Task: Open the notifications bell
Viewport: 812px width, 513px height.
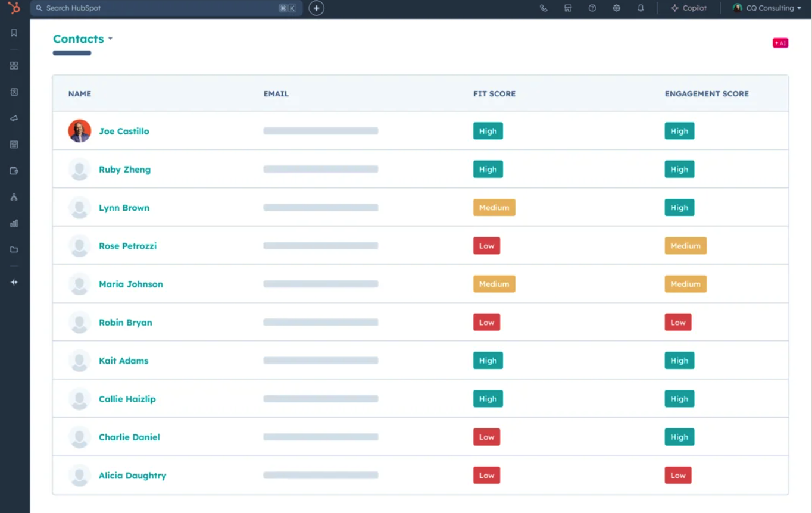Action: (x=641, y=8)
